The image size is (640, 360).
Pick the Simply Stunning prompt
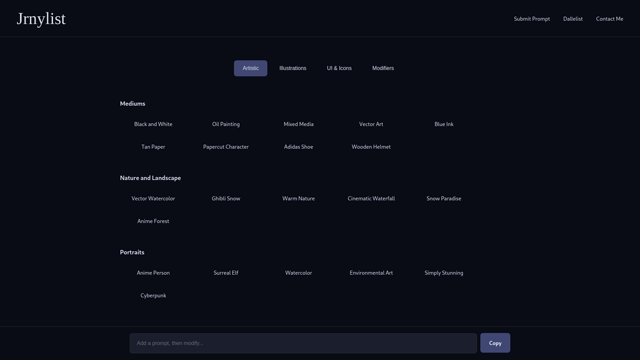(x=444, y=273)
